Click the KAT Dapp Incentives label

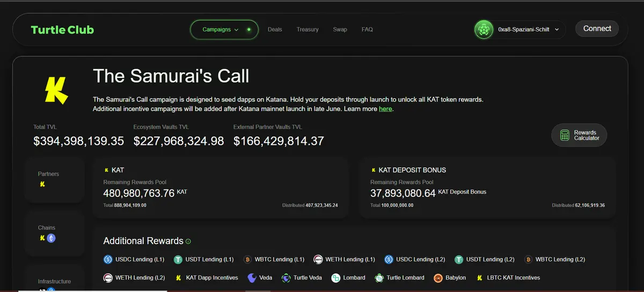point(212,278)
